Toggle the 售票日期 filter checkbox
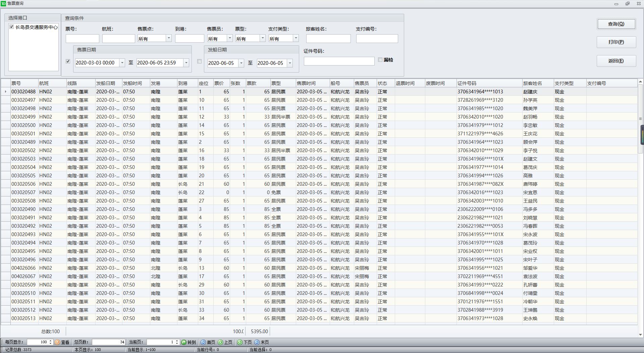The height and width of the screenshot is (353, 644). [68, 61]
